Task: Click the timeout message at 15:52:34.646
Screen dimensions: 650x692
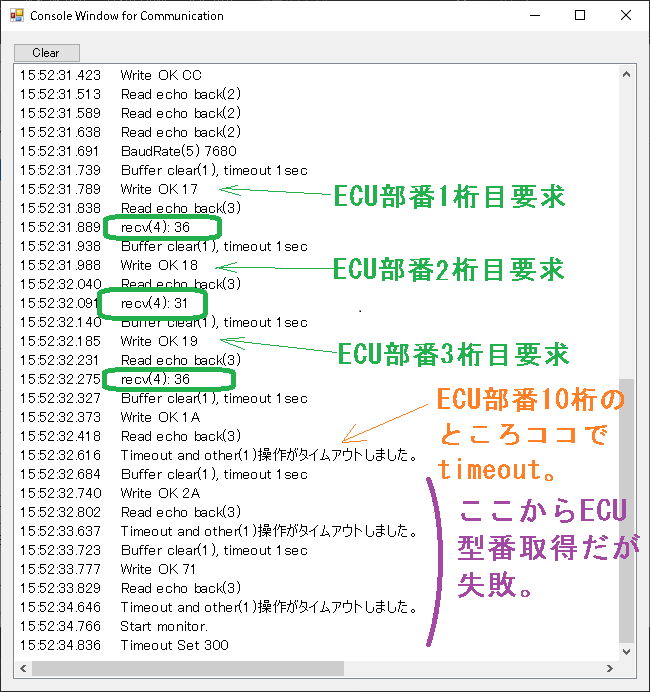Action: tap(269, 607)
